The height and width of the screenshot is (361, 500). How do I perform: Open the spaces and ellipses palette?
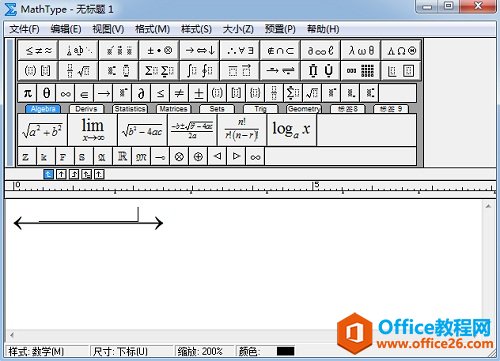tap(79, 50)
